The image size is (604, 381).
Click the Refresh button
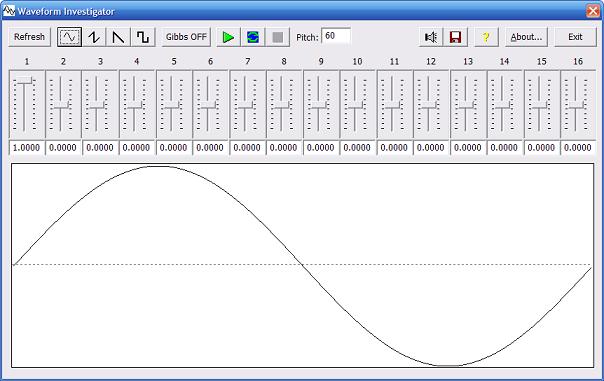pyautogui.click(x=29, y=37)
